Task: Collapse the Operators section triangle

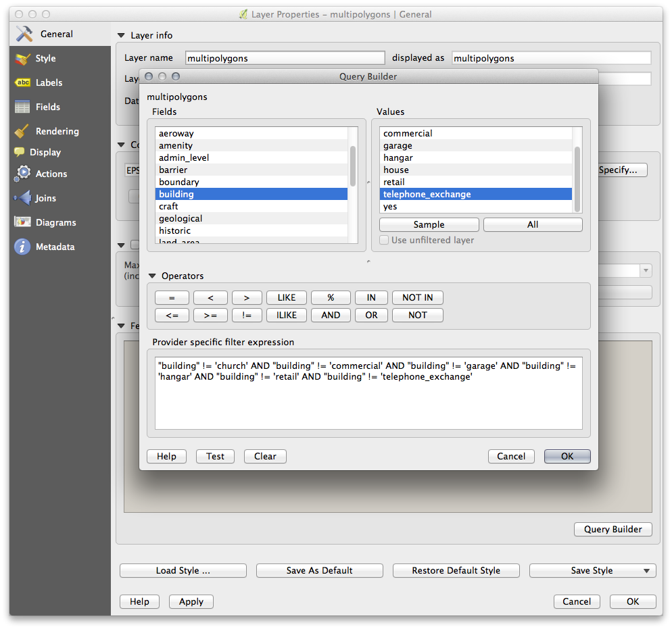Action: point(153,276)
